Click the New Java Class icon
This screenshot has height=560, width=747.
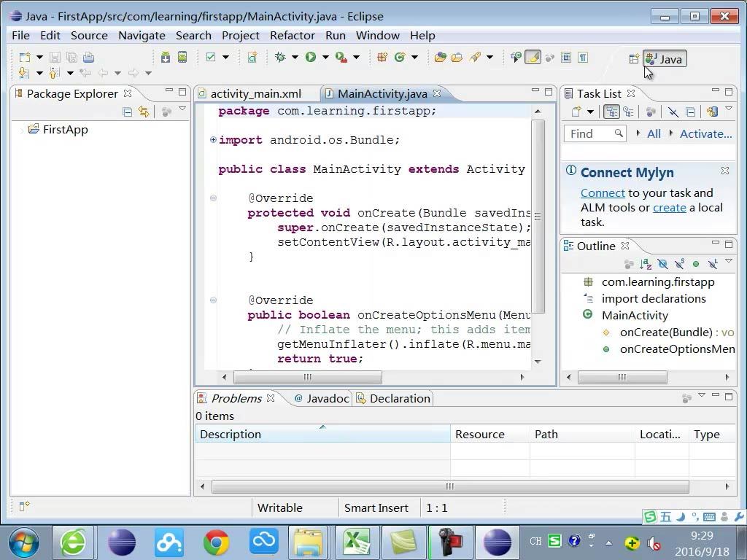[x=400, y=58]
